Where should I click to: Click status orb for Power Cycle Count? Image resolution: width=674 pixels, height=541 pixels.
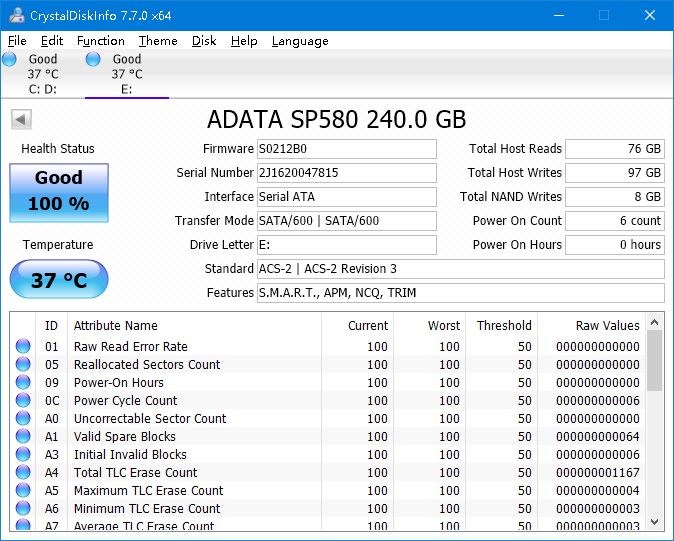pos(23,400)
